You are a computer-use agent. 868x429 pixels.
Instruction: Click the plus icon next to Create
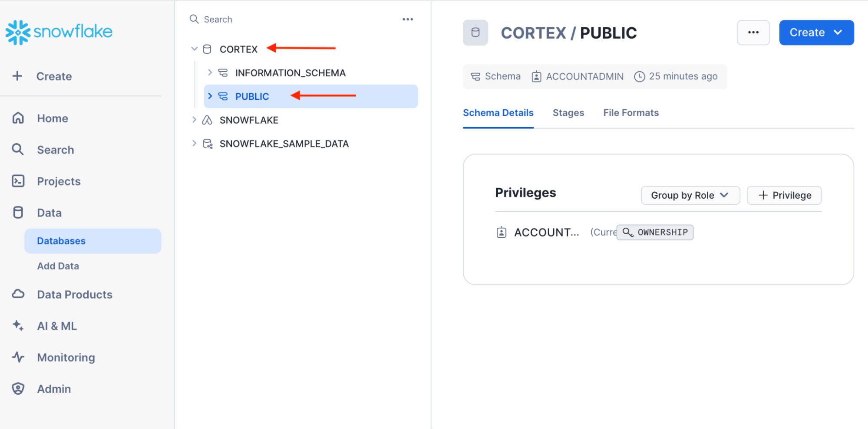[x=17, y=76]
